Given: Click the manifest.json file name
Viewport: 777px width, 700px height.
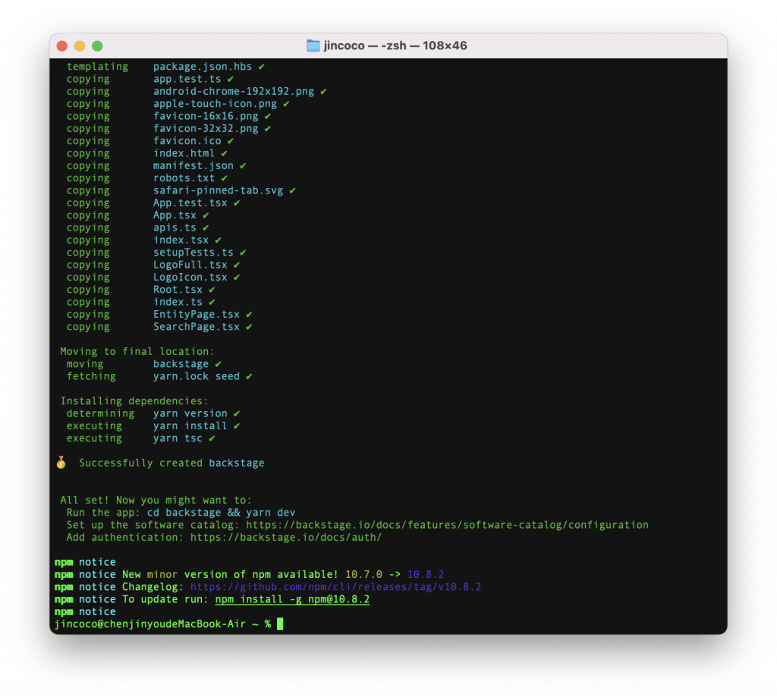Looking at the screenshot, I should coord(193,165).
